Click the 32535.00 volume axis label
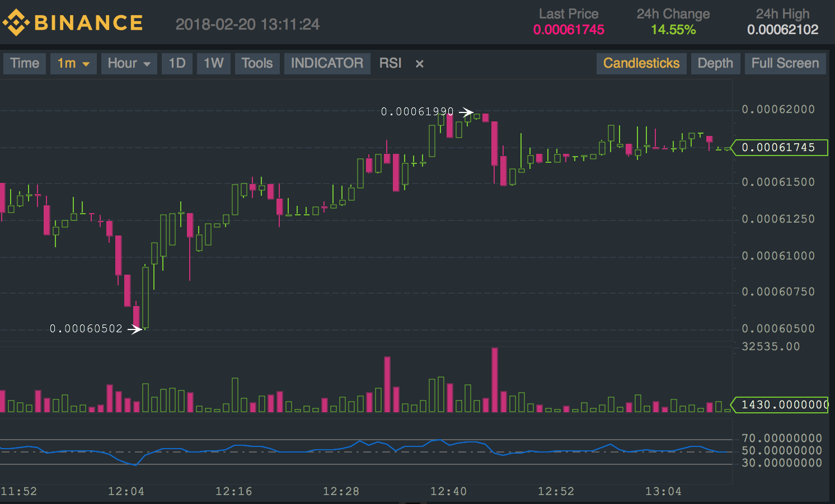The image size is (835, 504). [771, 347]
